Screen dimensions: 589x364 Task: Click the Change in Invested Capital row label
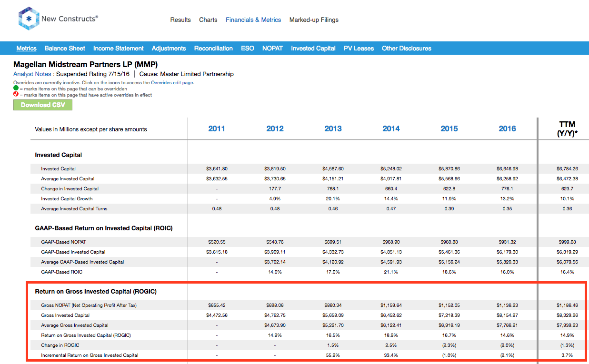(x=70, y=188)
